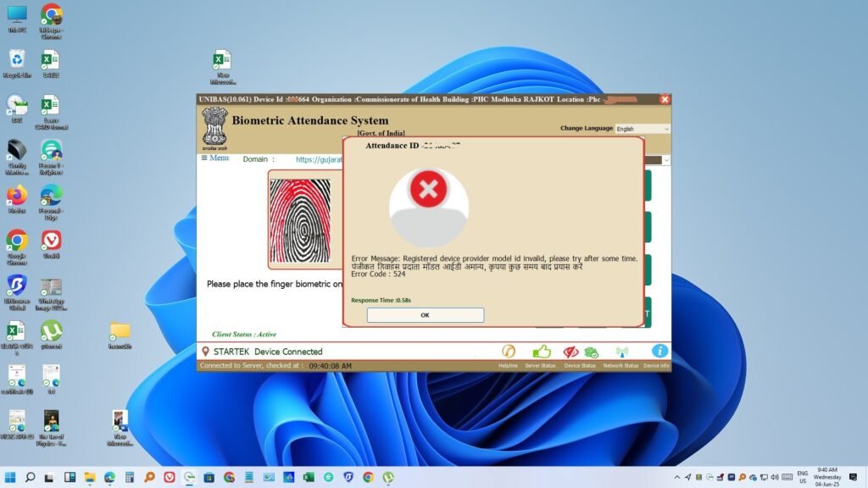Expand the domain dropdown arrow
868x488 pixels.
pyautogui.click(x=666, y=160)
